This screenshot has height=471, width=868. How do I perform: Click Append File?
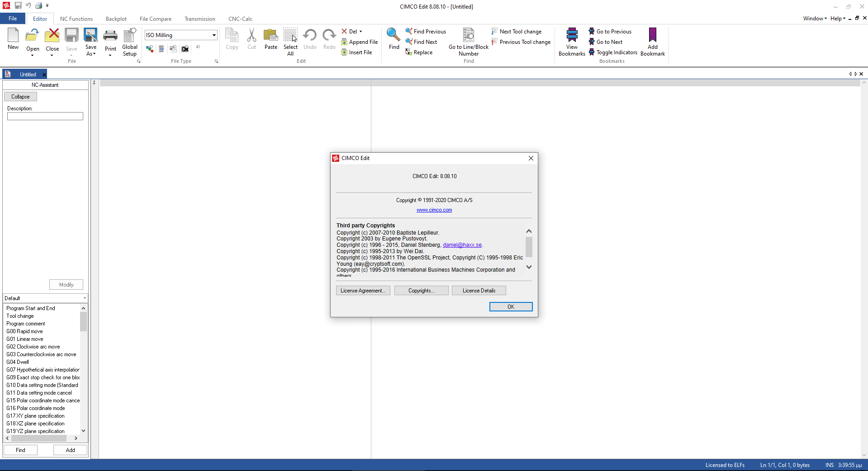click(359, 42)
